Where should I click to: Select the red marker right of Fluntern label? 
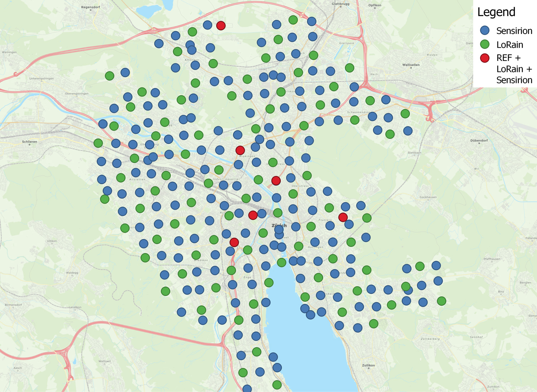point(343,217)
